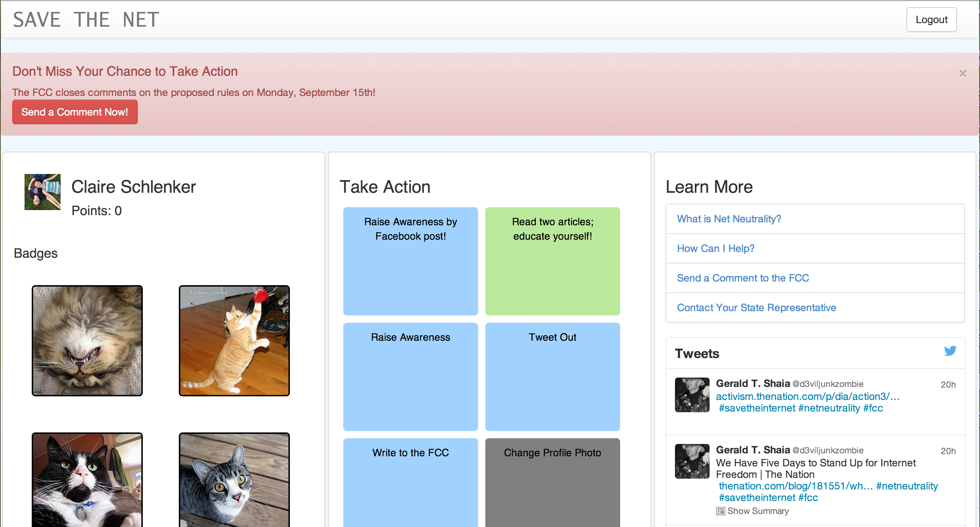The height and width of the screenshot is (527, 980).
Task: Dismiss the alert with the X icon
Action: (962, 73)
